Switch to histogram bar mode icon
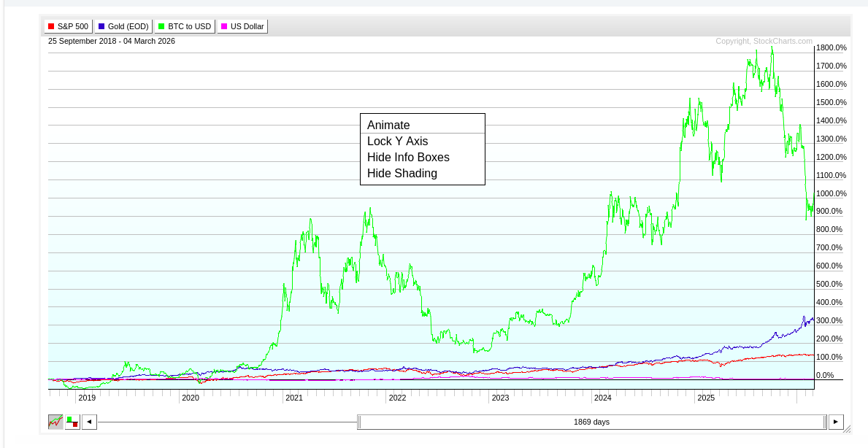Viewport: 868px width, 448px height. (x=72, y=422)
